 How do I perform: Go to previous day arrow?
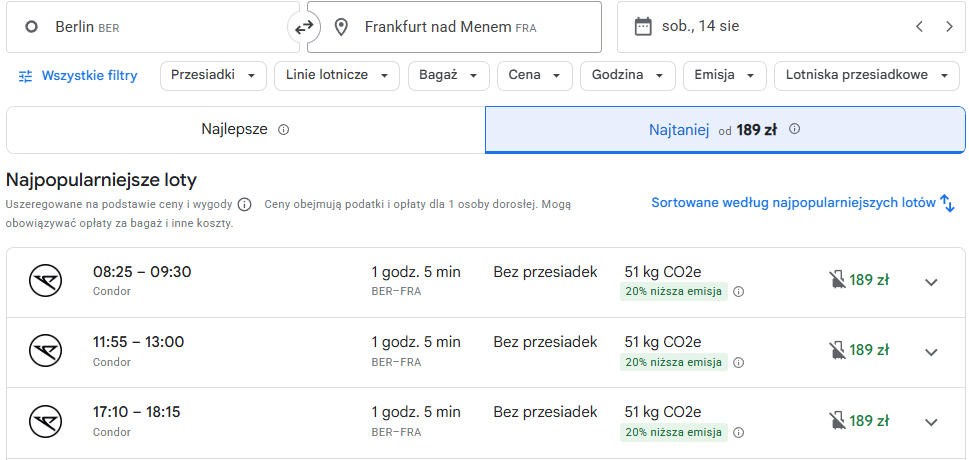click(920, 27)
